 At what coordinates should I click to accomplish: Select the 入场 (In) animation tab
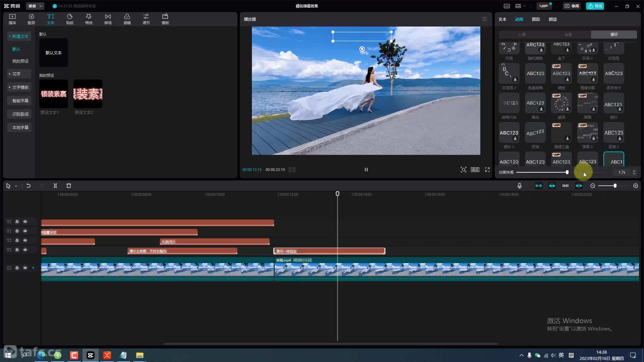pos(522,35)
